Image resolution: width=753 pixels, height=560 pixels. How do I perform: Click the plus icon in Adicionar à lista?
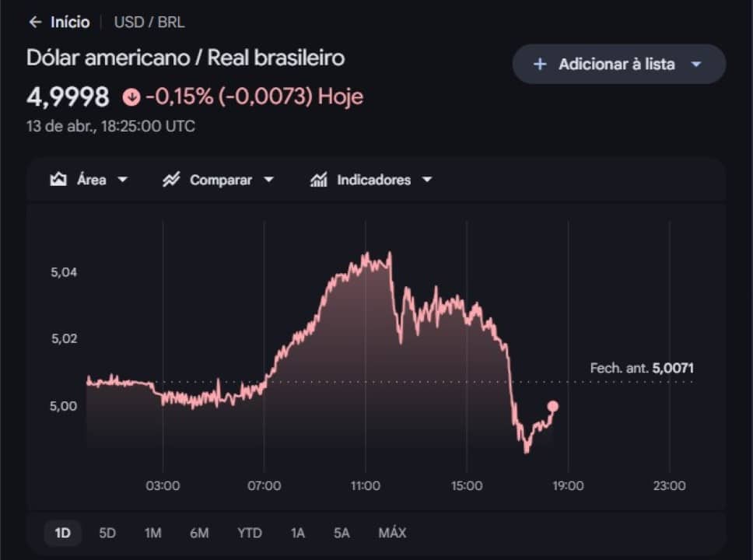(540, 65)
